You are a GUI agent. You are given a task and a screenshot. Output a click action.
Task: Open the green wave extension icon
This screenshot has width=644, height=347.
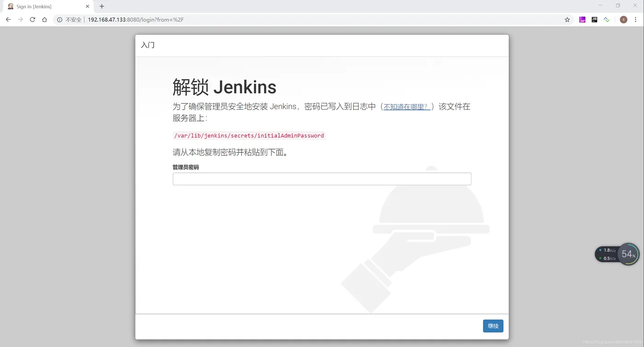[x=607, y=20]
